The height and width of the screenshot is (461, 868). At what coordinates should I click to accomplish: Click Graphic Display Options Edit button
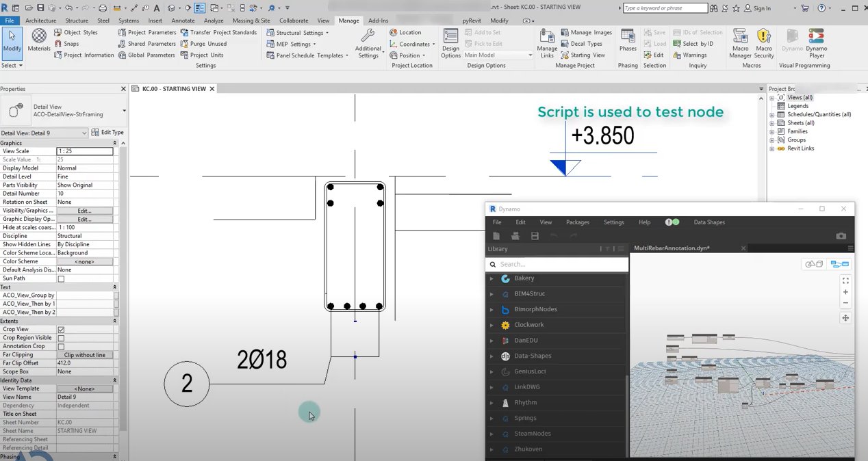pyautogui.click(x=84, y=219)
